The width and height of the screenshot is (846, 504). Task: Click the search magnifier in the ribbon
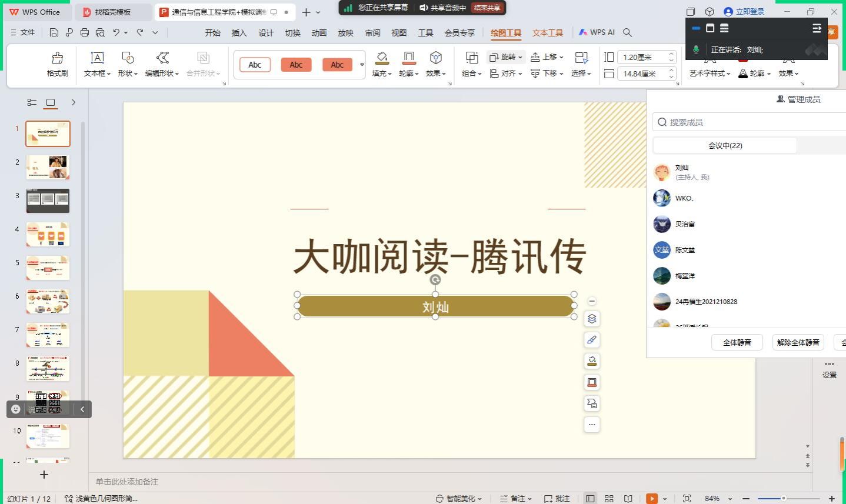(x=628, y=32)
